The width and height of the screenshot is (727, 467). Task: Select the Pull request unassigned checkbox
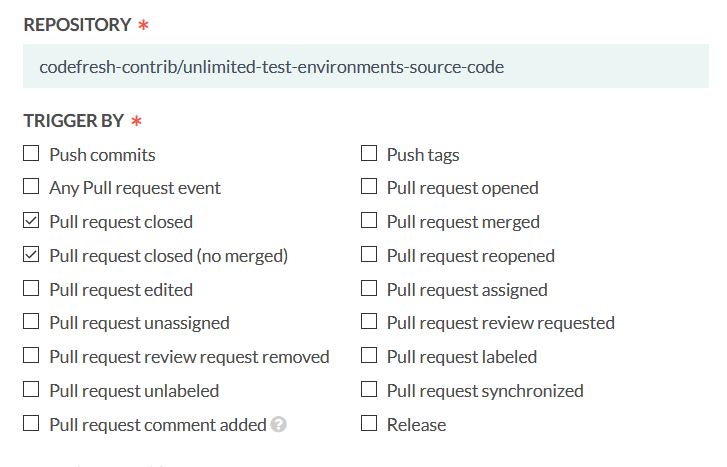(32, 322)
